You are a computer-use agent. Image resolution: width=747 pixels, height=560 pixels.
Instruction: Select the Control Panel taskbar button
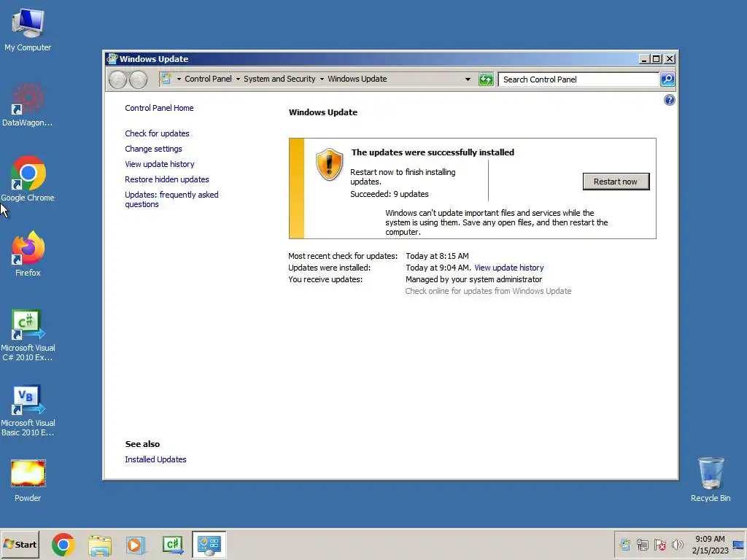[209, 545]
